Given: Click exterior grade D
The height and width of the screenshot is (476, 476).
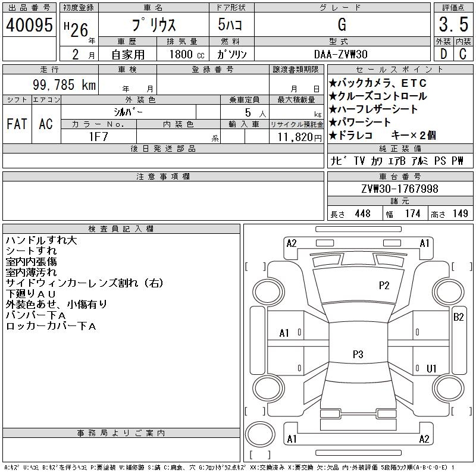Looking at the screenshot, I should [x=443, y=54].
